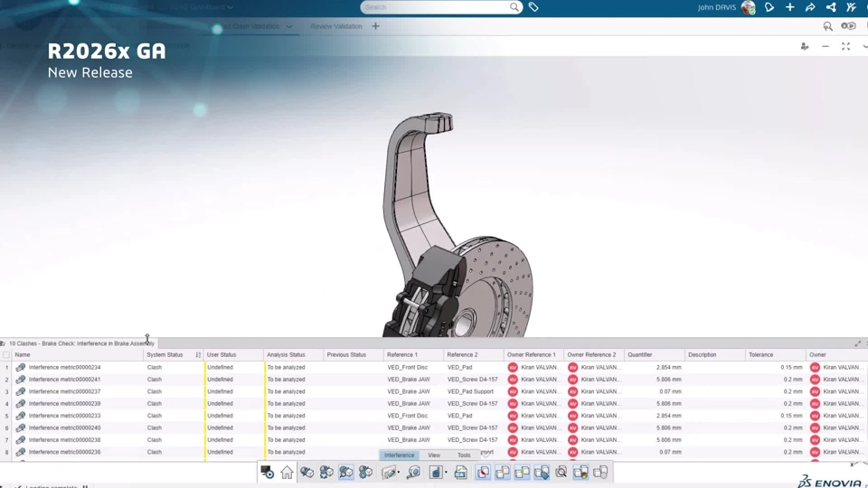Click the running figure tools icon

click(852, 7)
